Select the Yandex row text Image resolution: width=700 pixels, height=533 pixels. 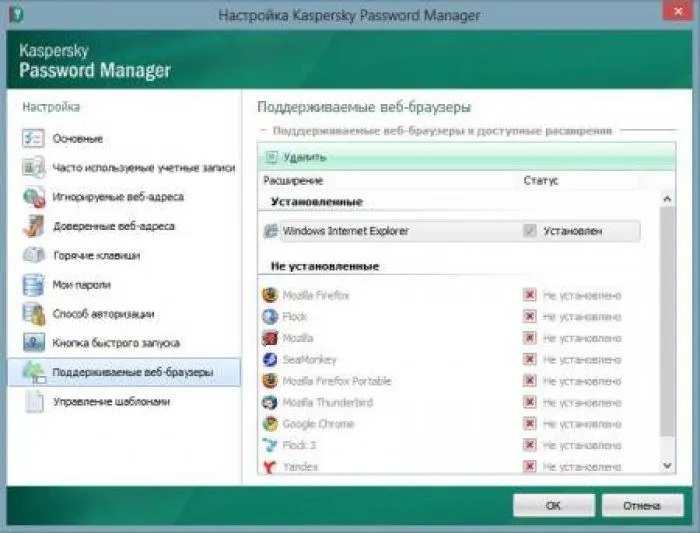(300, 466)
